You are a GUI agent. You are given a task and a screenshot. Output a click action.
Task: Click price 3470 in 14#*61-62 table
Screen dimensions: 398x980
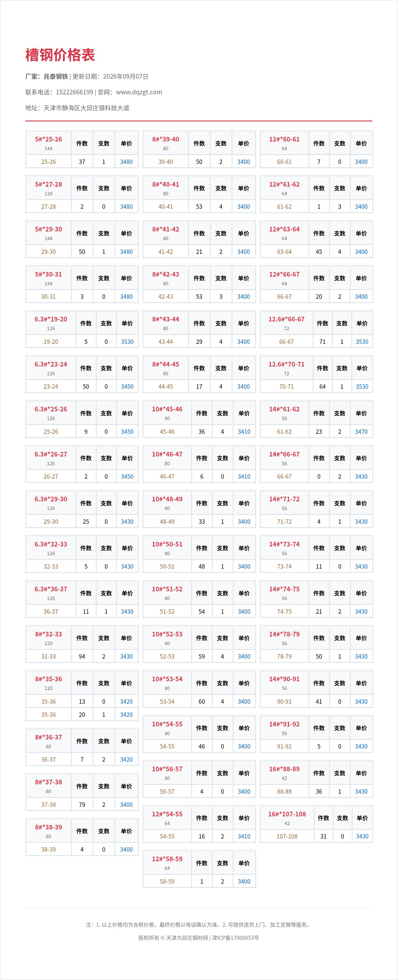(361, 431)
